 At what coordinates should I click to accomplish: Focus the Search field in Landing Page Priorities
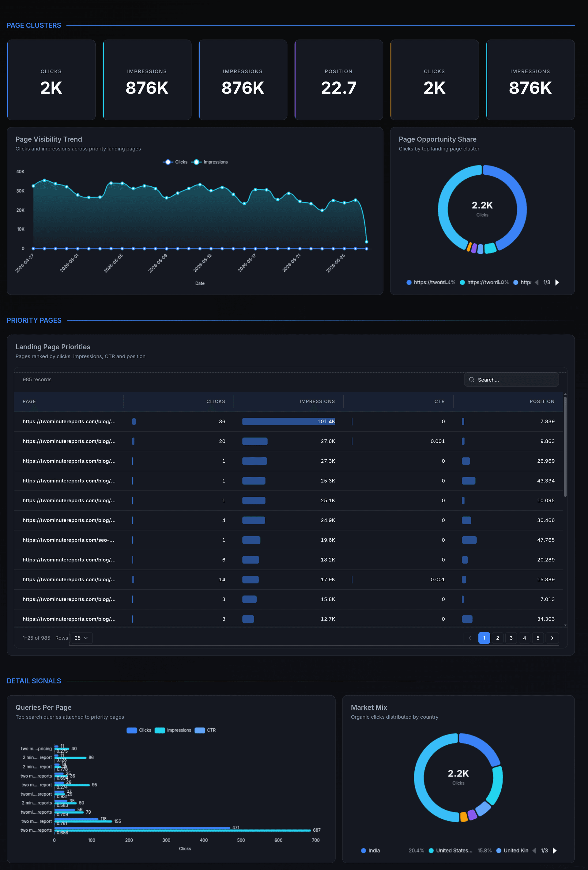coord(511,380)
